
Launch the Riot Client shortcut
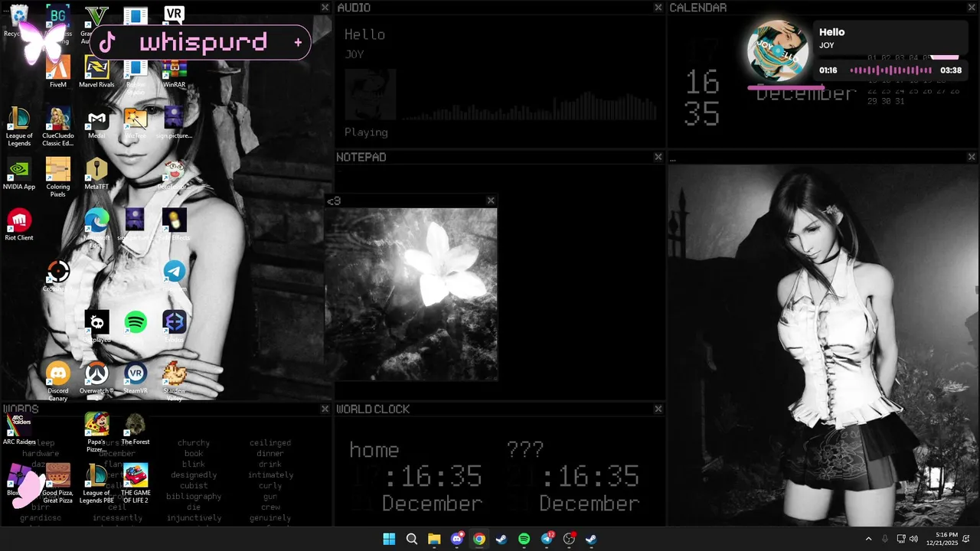click(19, 225)
